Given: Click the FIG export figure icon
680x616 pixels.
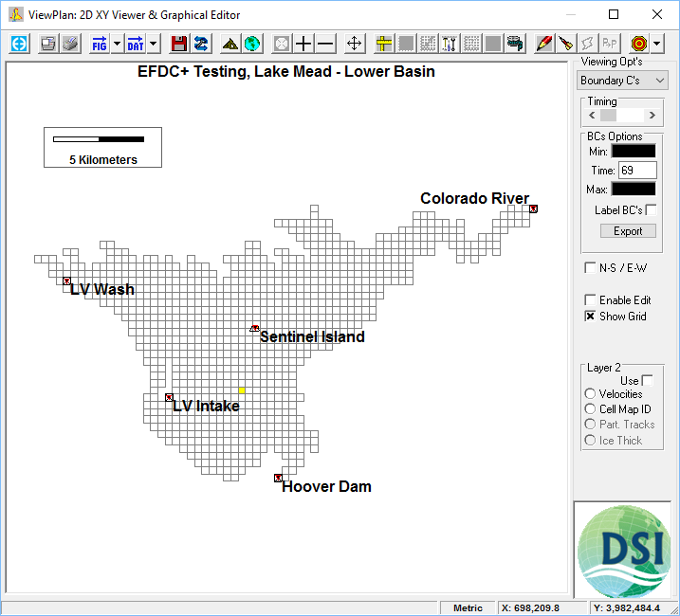Looking at the screenshot, I should (99, 44).
